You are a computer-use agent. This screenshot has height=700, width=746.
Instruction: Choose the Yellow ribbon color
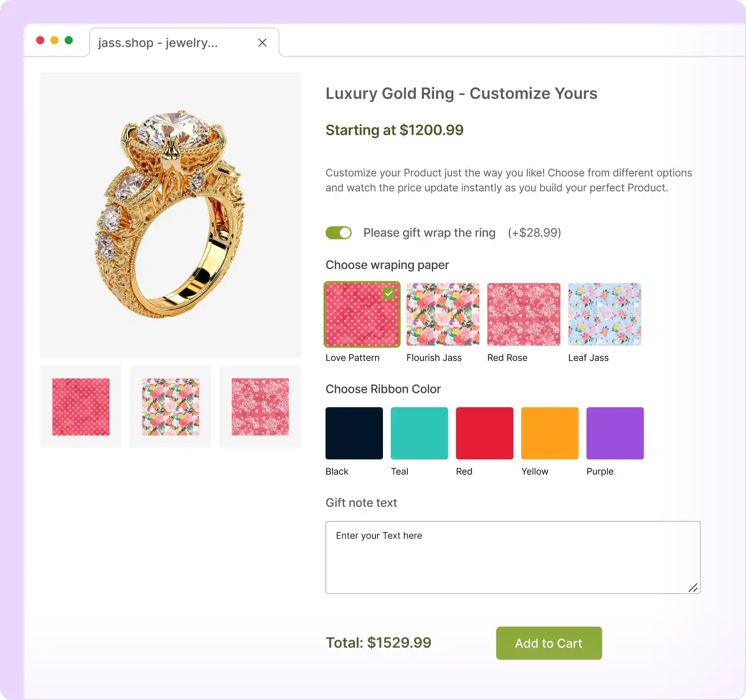tap(549, 433)
